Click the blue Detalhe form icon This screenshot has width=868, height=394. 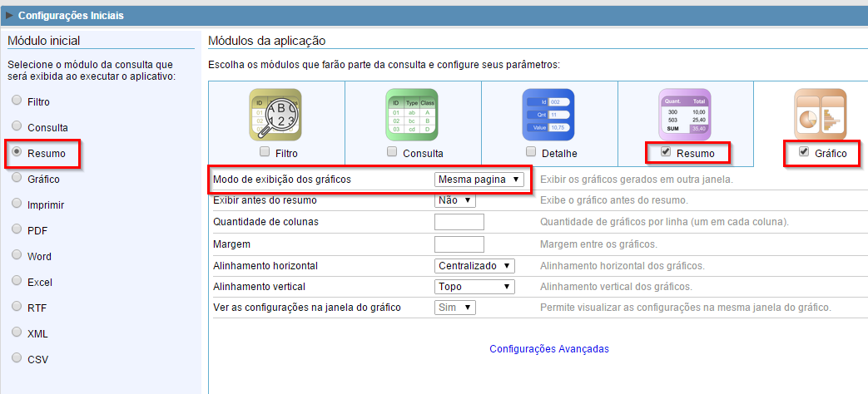point(548,114)
